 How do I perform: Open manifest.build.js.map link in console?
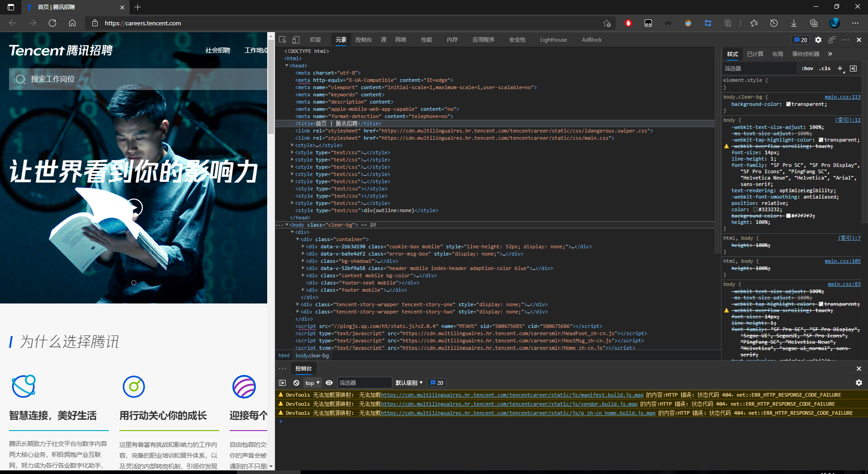coord(512,395)
